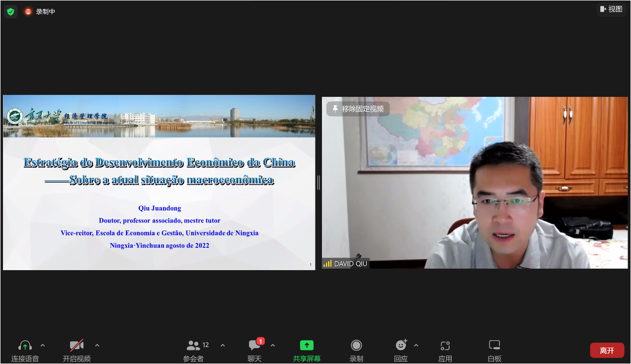
Task: Open the Apps (应用) icon
Action: 445,346
